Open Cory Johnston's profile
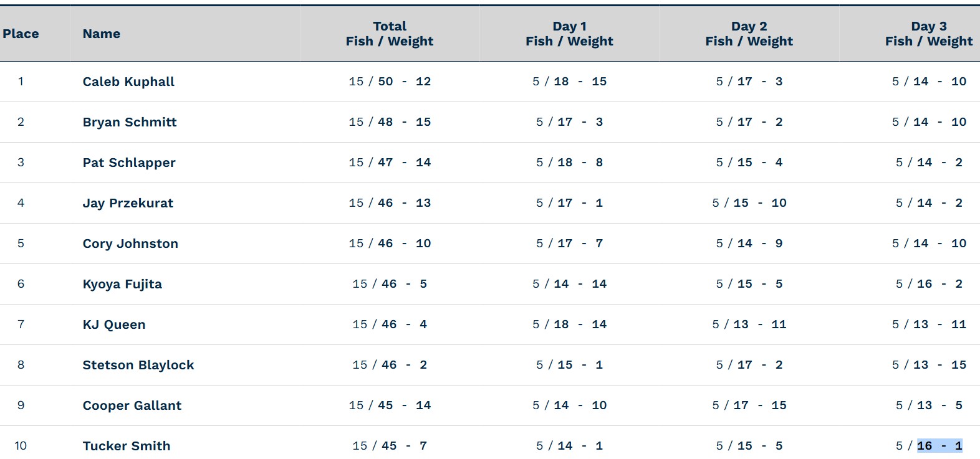The height and width of the screenshot is (459, 980). click(x=130, y=244)
